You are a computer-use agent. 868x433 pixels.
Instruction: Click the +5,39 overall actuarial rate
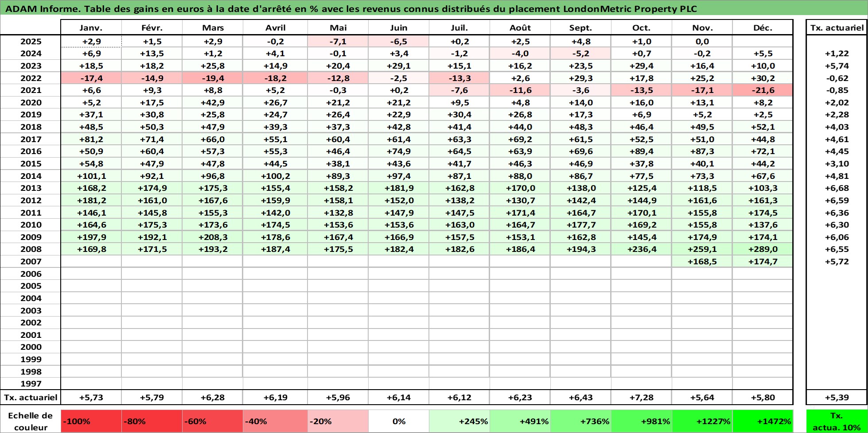pos(837,397)
